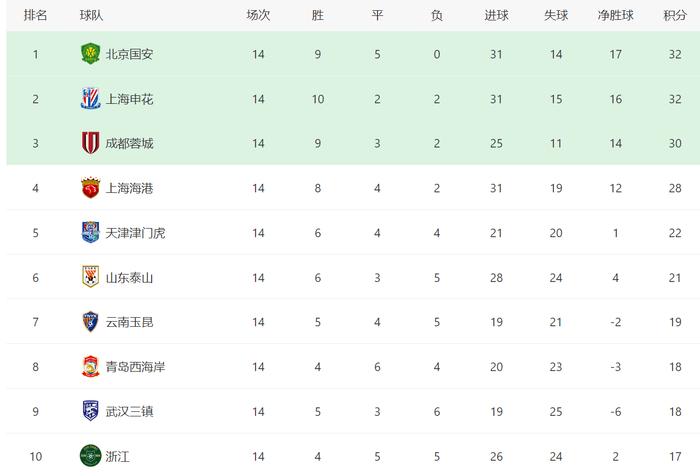Open the Chengdu Rongcheng crest icon
Image resolution: width=700 pixels, height=476 pixels.
click(90, 143)
